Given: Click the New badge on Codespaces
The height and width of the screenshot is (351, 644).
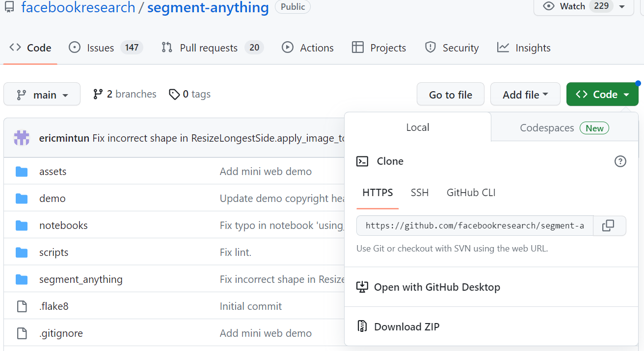Looking at the screenshot, I should (594, 128).
